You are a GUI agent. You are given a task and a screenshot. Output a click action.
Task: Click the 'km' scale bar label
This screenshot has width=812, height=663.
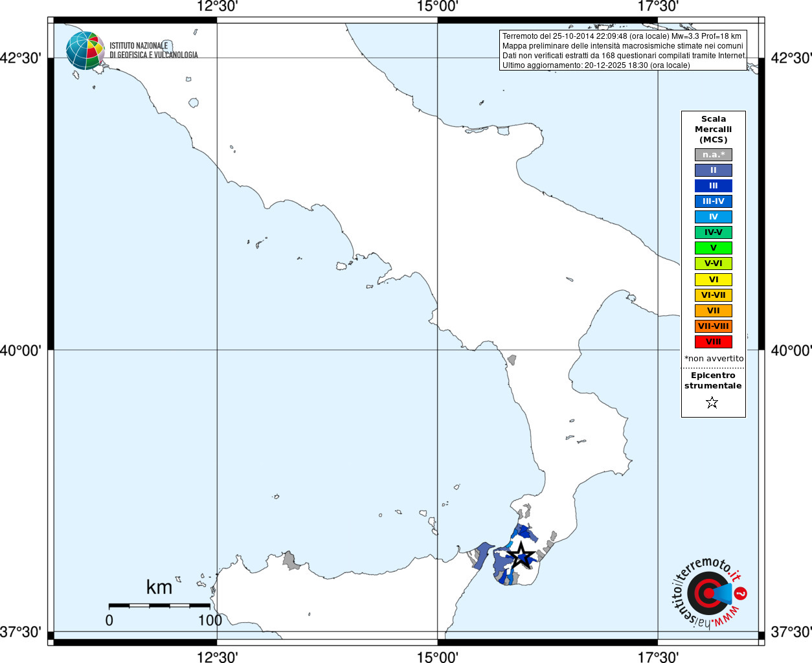pyautogui.click(x=159, y=587)
